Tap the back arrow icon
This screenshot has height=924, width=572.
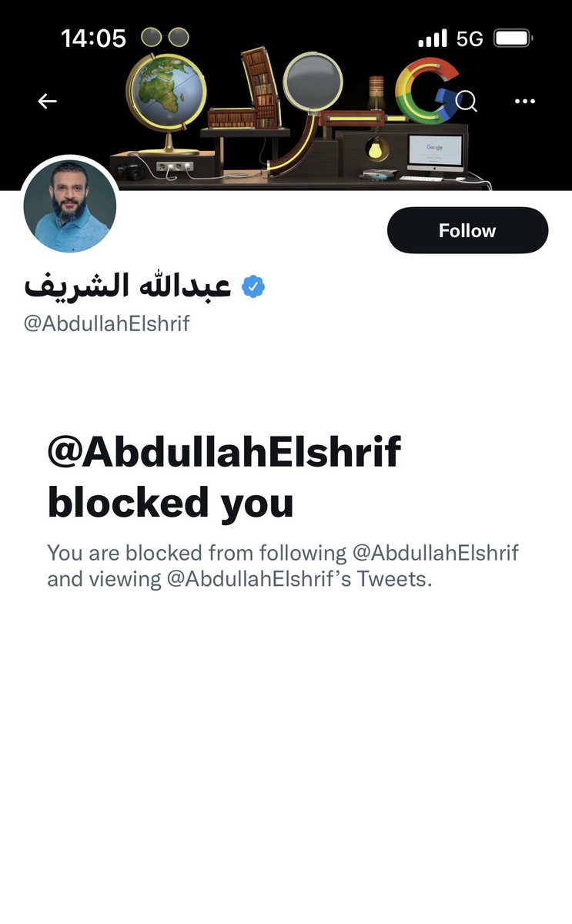pyautogui.click(x=48, y=101)
